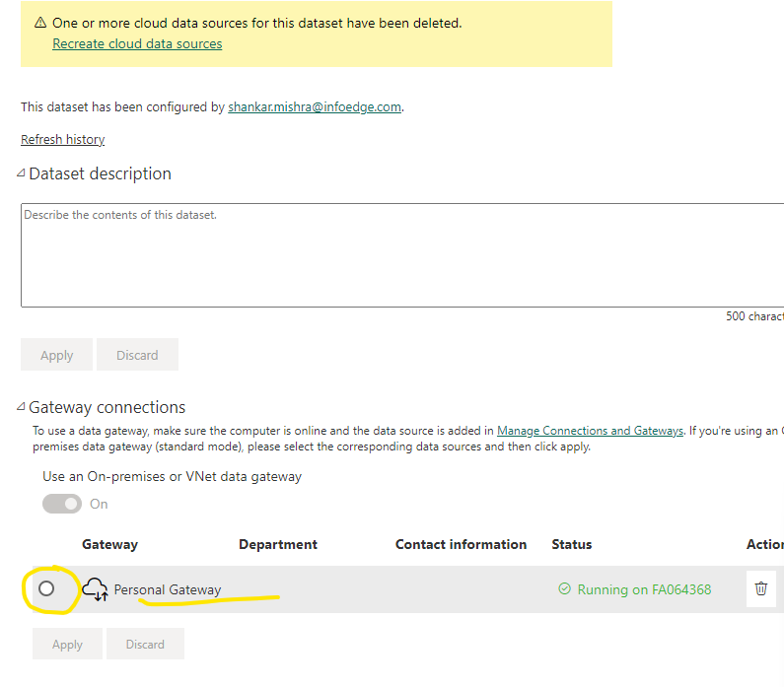Image resolution: width=784 pixels, height=687 pixels.
Task: Click the Use an On-premises or VNet label
Action: pos(172,477)
